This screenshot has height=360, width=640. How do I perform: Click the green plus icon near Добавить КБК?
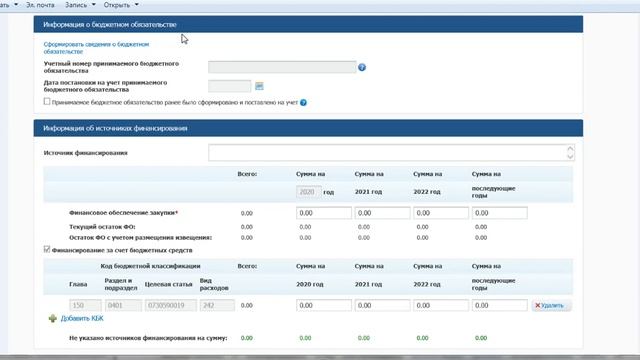(53, 318)
